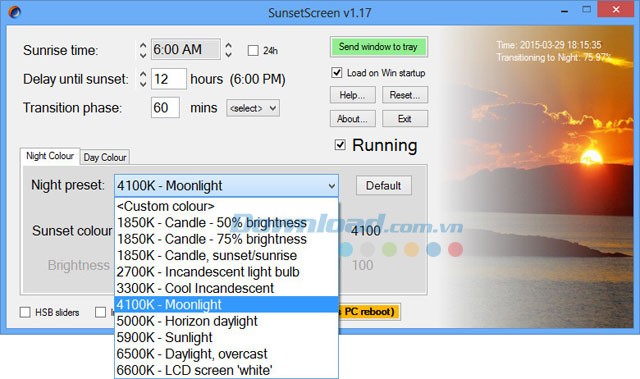This screenshot has height=379, width=640.
Task: Click the Delay until sunset hours field
Action: (169, 79)
